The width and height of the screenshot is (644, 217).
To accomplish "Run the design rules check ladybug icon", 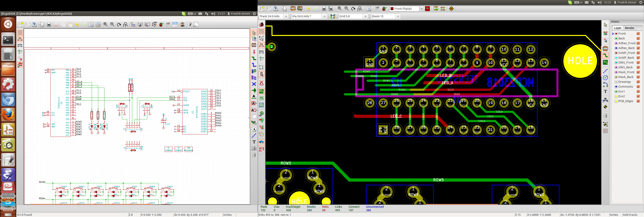I will [384, 9].
